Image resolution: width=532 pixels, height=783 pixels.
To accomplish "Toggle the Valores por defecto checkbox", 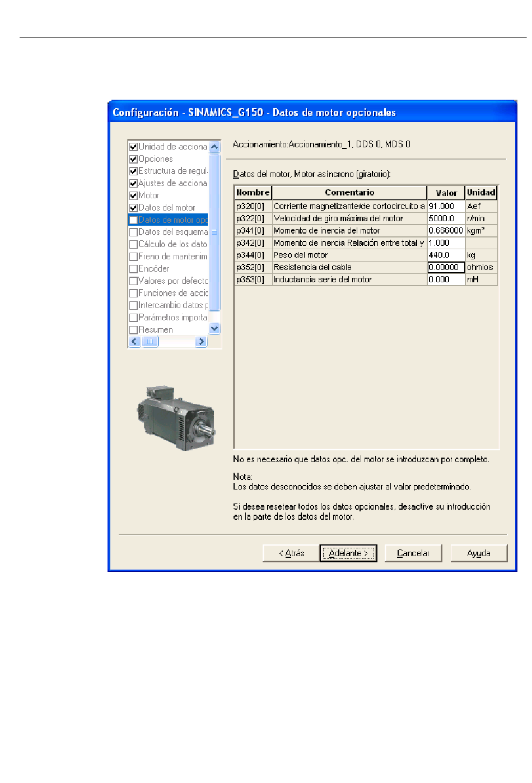I will click(133, 281).
